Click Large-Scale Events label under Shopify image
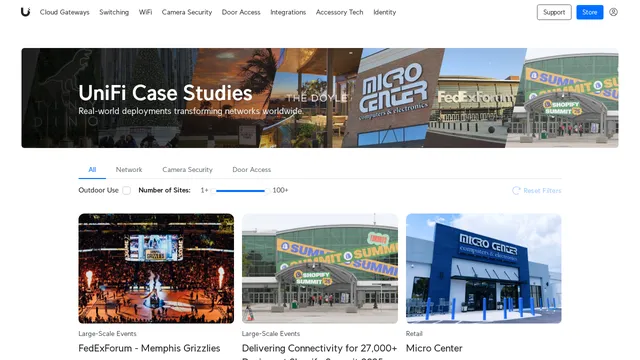This screenshot has height=360, width=640. tap(271, 333)
